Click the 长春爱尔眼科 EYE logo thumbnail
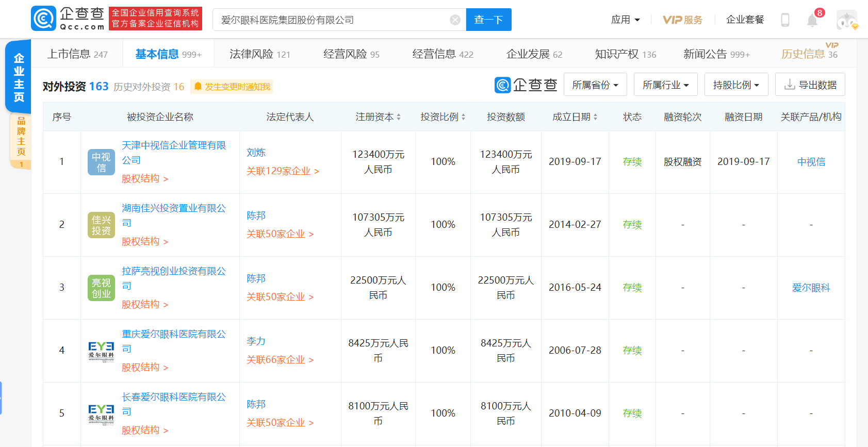868x447 pixels. click(x=101, y=413)
